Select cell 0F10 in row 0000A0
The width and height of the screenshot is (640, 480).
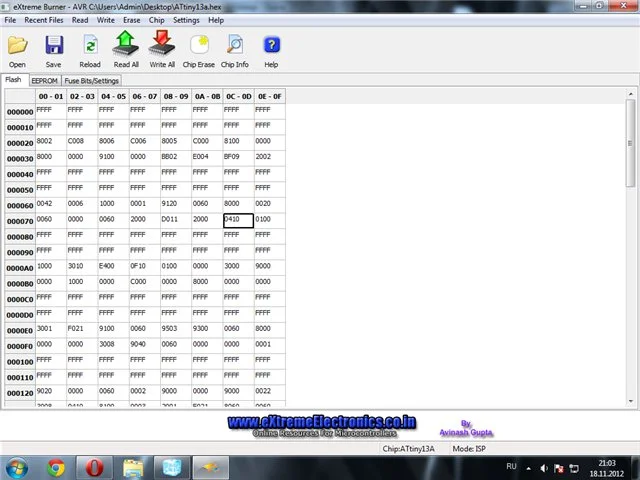tap(145, 268)
